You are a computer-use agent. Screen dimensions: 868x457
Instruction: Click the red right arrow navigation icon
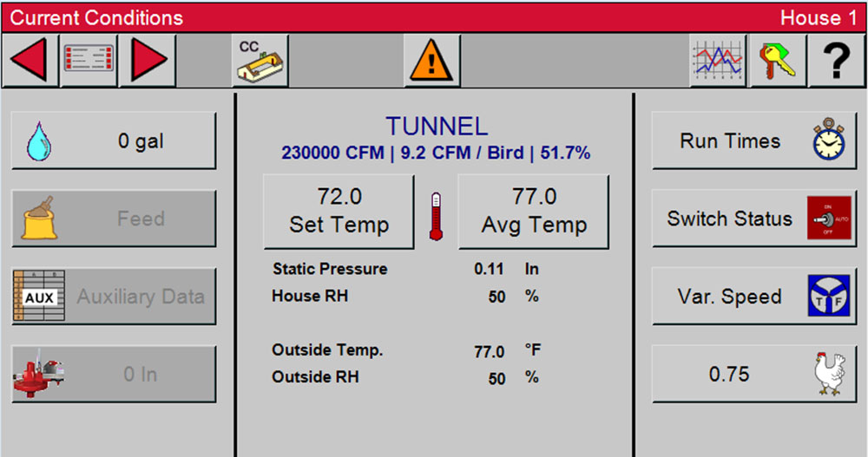pyautogui.click(x=148, y=61)
